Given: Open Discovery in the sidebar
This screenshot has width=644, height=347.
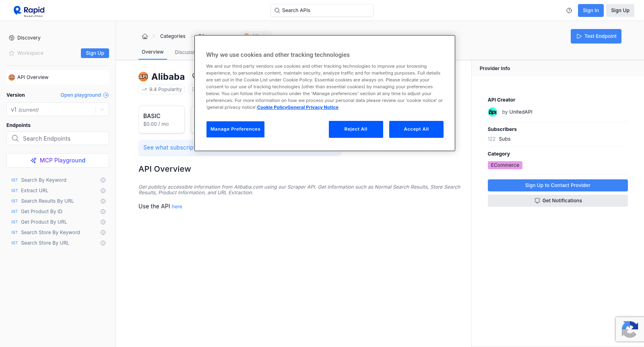Looking at the screenshot, I should [x=29, y=38].
